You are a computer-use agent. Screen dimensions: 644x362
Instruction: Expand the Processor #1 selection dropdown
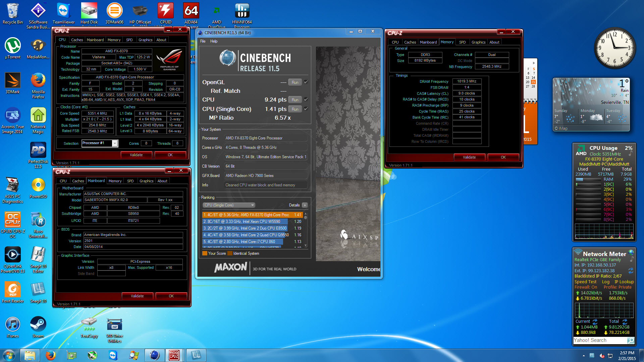[115, 143]
